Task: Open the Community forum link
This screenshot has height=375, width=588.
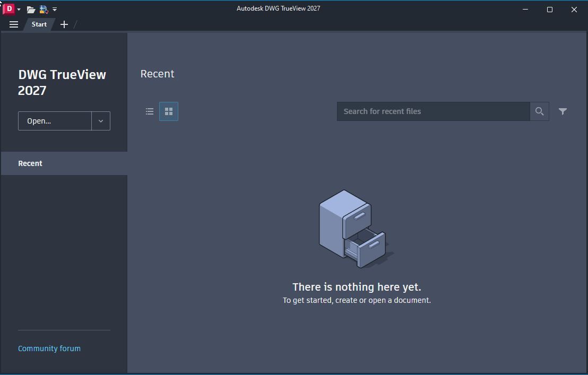Action: tap(49, 348)
